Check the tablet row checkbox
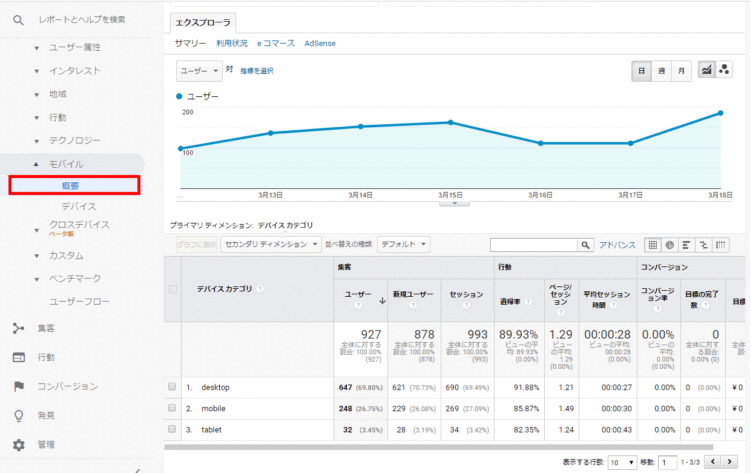The image size is (750, 473). 173,429
